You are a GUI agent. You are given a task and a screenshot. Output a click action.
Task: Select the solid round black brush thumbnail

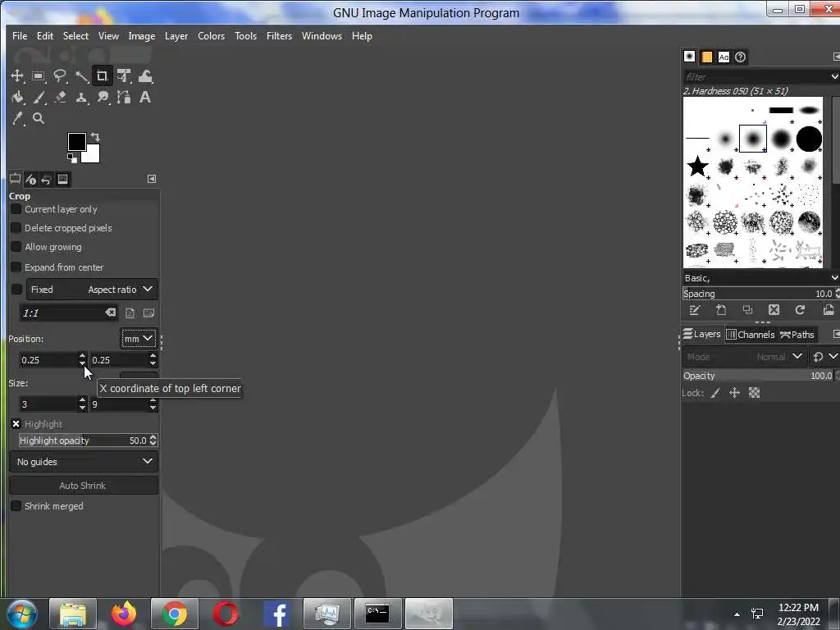click(809, 139)
